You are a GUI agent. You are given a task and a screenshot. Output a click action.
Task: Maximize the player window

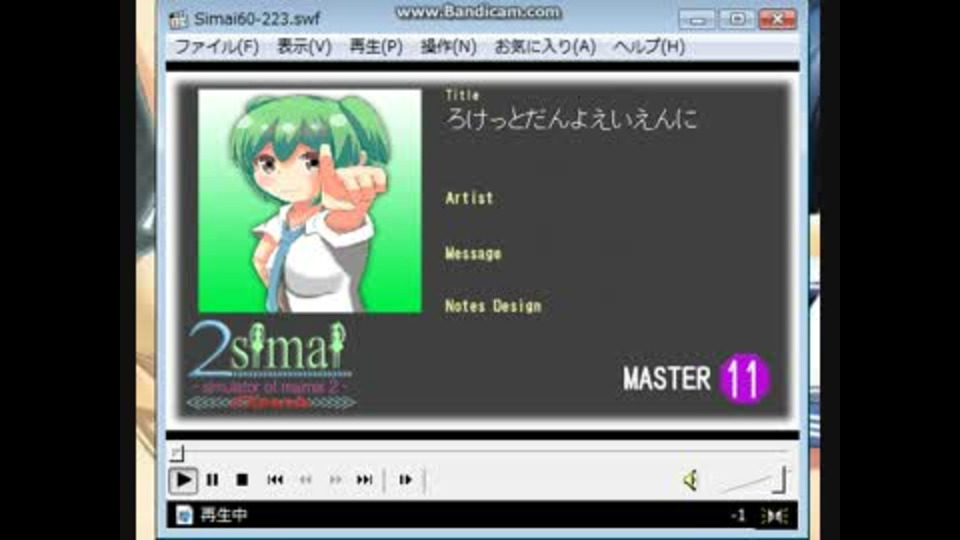pos(737,20)
